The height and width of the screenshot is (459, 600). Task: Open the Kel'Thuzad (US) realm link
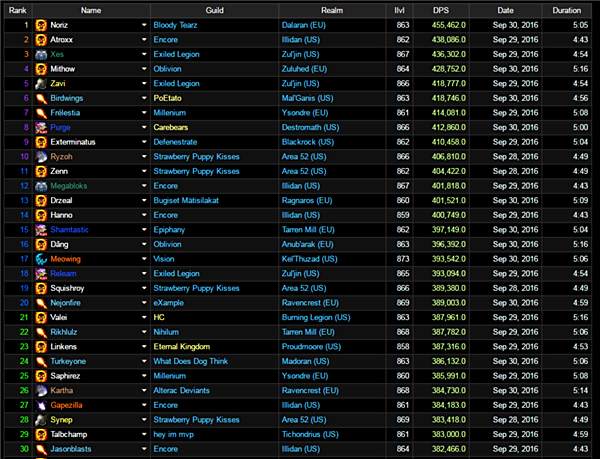[309, 259]
